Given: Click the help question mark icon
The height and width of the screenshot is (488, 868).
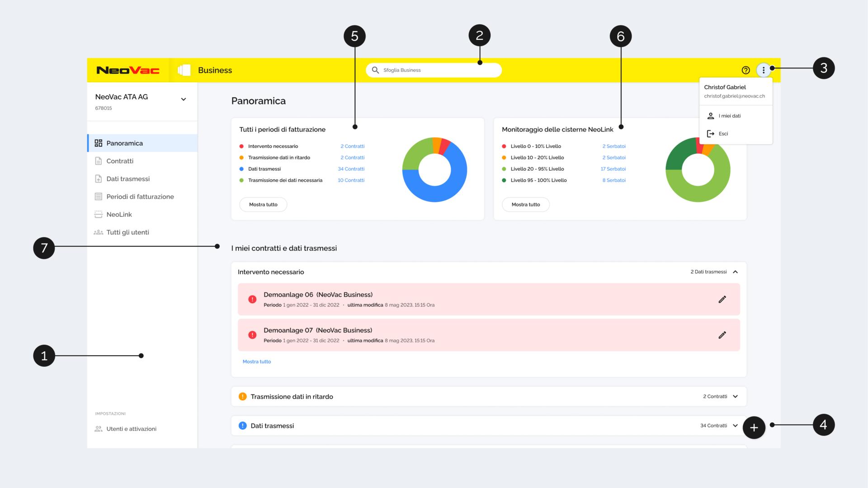Looking at the screenshot, I should pyautogui.click(x=746, y=70).
